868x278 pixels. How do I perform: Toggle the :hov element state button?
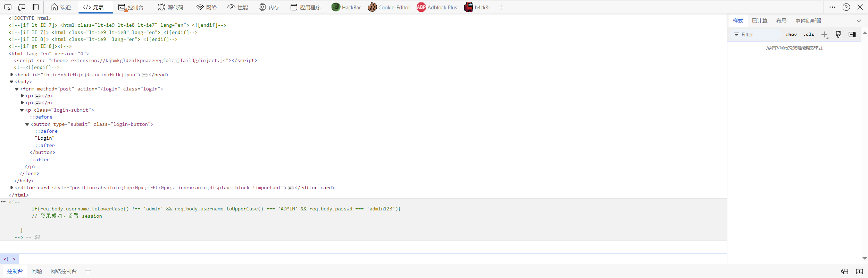click(x=791, y=34)
